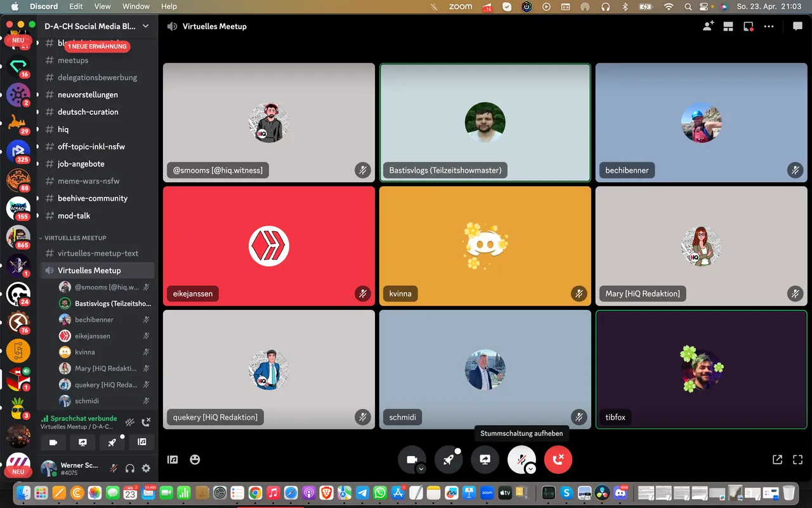
Task: Open the Discord application menu
Action: point(44,6)
